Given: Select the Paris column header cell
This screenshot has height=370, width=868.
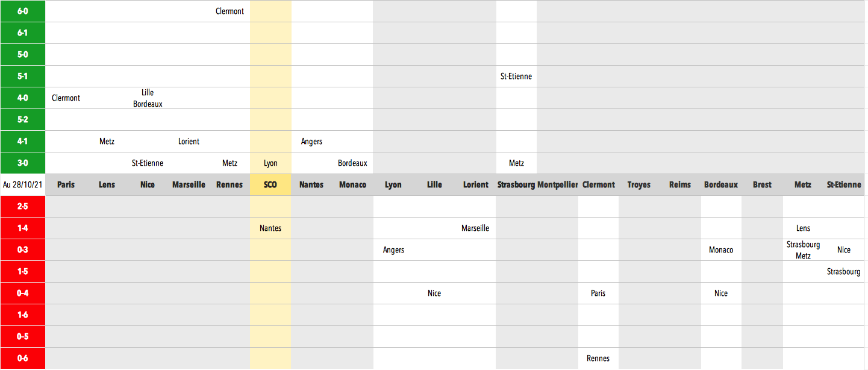Looking at the screenshot, I should 66,185.
